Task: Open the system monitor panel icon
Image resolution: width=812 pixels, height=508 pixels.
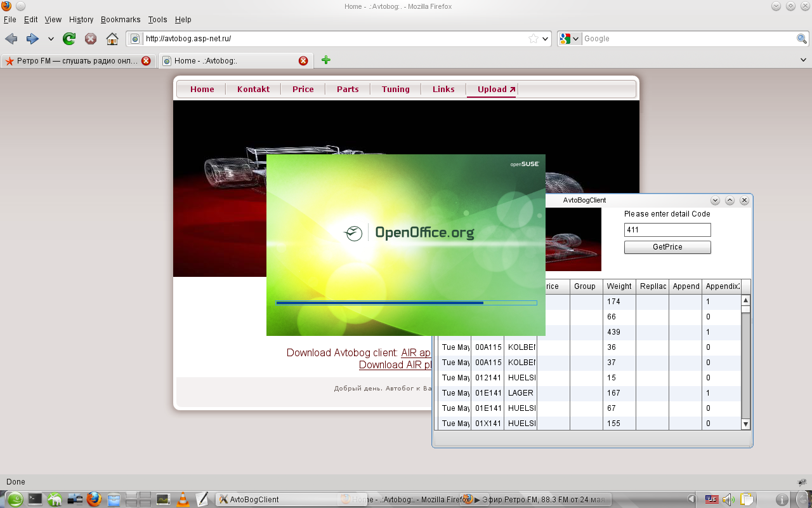Action: [x=163, y=499]
